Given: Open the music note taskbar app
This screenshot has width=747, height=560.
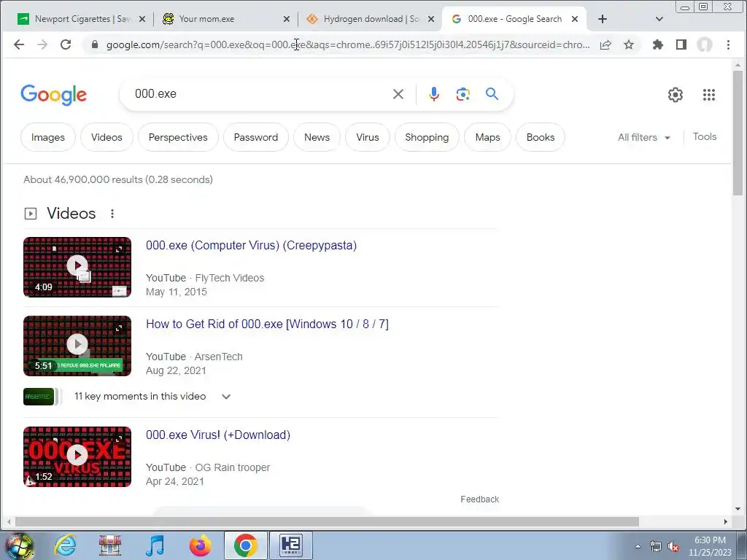Looking at the screenshot, I should point(155,545).
